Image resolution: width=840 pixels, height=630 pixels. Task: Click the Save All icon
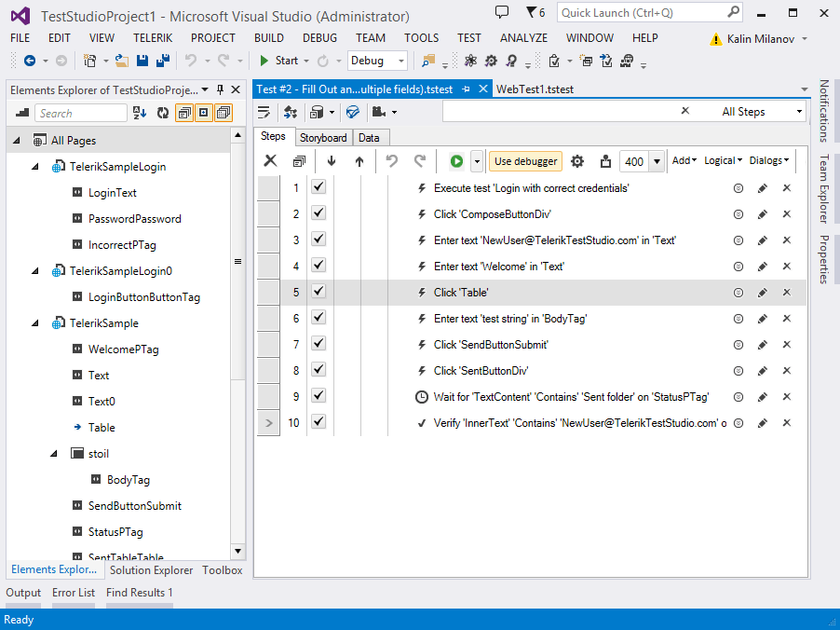[162, 61]
